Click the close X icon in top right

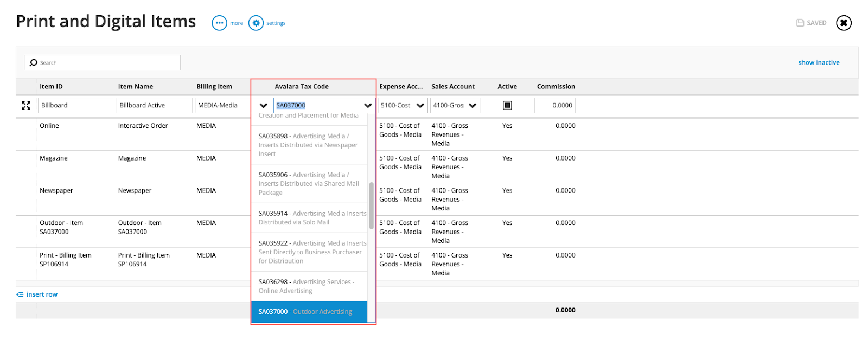(844, 23)
